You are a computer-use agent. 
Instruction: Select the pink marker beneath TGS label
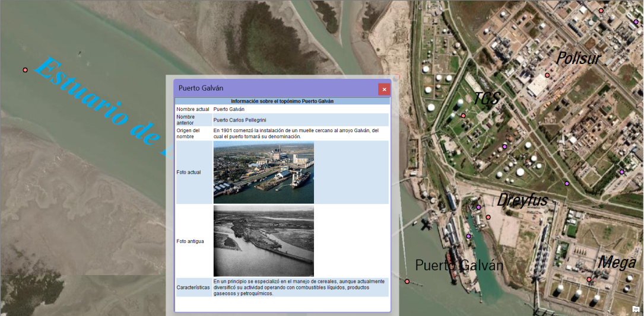pos(463,116)
